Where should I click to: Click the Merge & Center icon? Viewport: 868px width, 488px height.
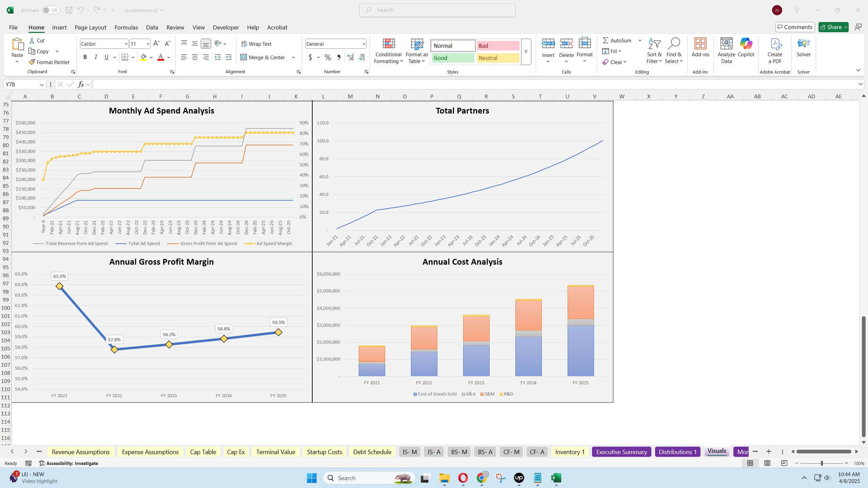tap(243, 57)
